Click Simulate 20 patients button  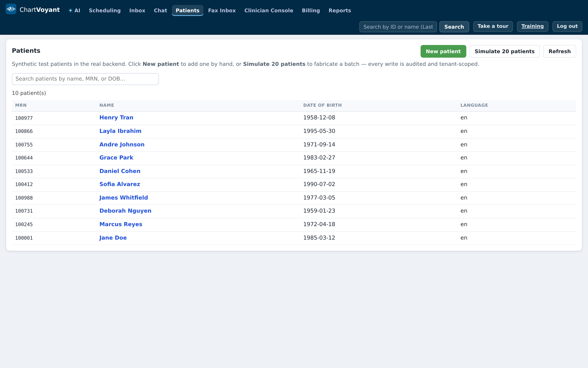[x=504, y=51]
